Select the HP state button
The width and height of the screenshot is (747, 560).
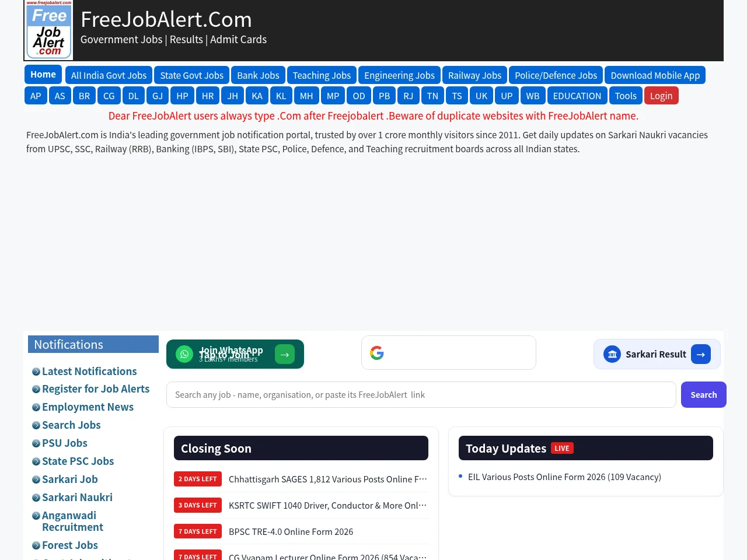[183, 96]
